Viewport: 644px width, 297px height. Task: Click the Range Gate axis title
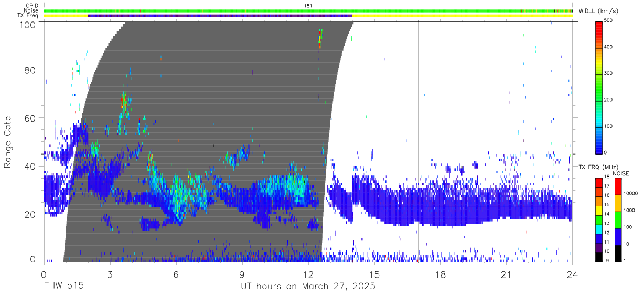[8, 142]
